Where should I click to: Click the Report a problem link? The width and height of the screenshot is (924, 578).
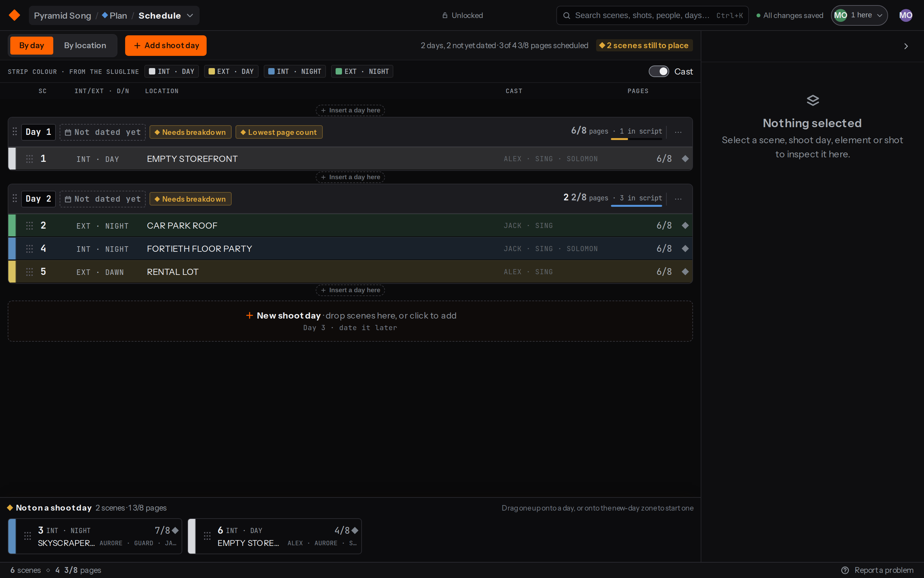[x=877, y=570]
